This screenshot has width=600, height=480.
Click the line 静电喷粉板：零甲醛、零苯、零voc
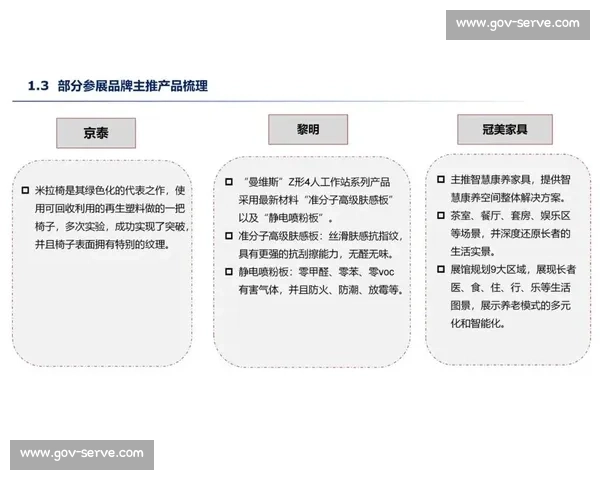[x=316, y=272]
